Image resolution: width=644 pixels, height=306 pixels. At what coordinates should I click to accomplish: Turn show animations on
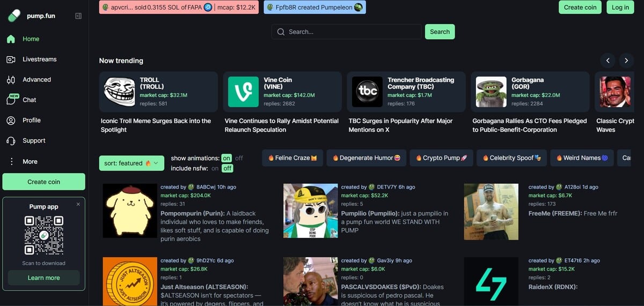226,158
